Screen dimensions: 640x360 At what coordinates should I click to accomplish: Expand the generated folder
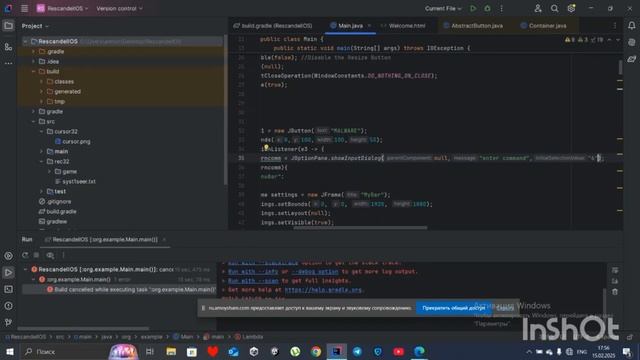(x=41, y=91)
